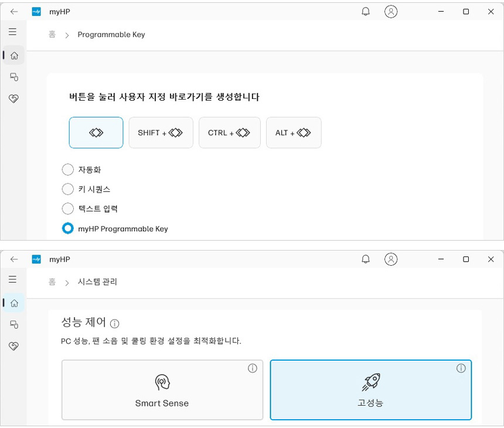Image resolution: width=504 pixels, height=428 pixels.
Task: Open info icon next to 성능 제어
Action: 114,323
